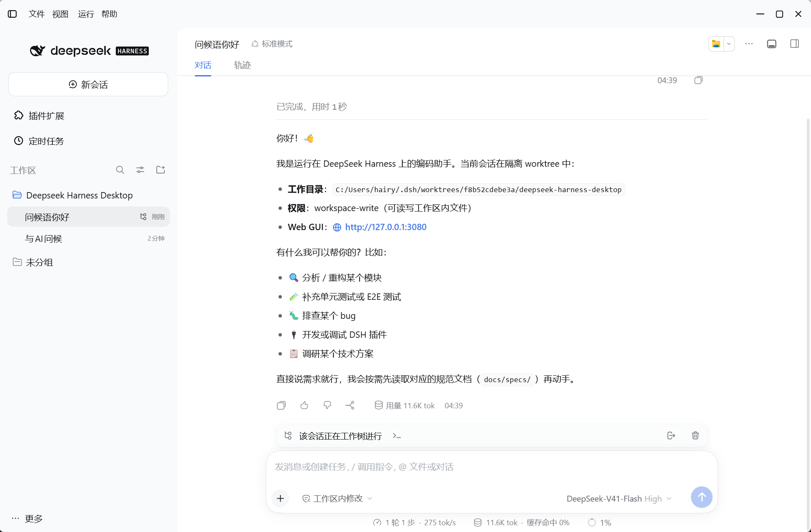Screen dimensions: 811x532
Task: Collapse the Deepseek Harness Desktop workspace
Action: click(73, 195)
